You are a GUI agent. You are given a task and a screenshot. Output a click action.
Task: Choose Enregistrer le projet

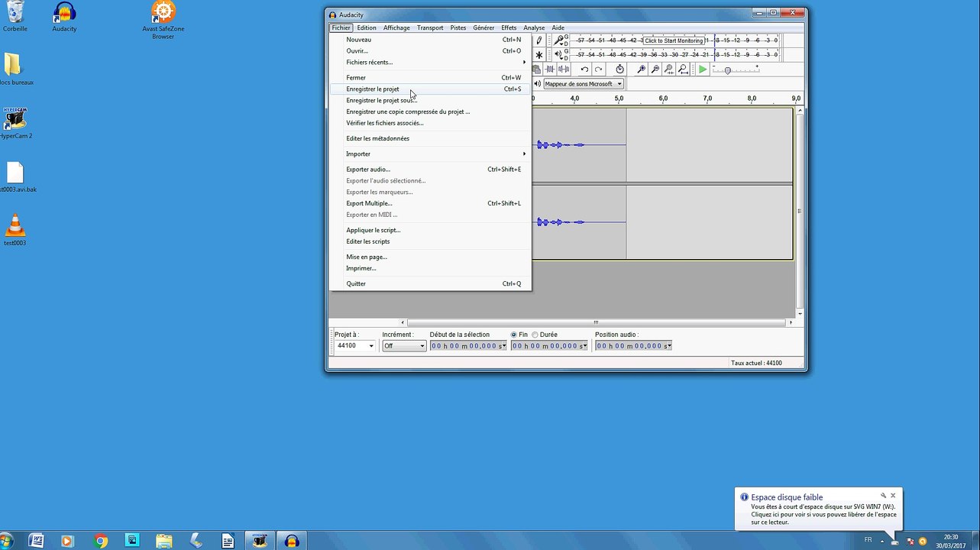click(430, 89)
